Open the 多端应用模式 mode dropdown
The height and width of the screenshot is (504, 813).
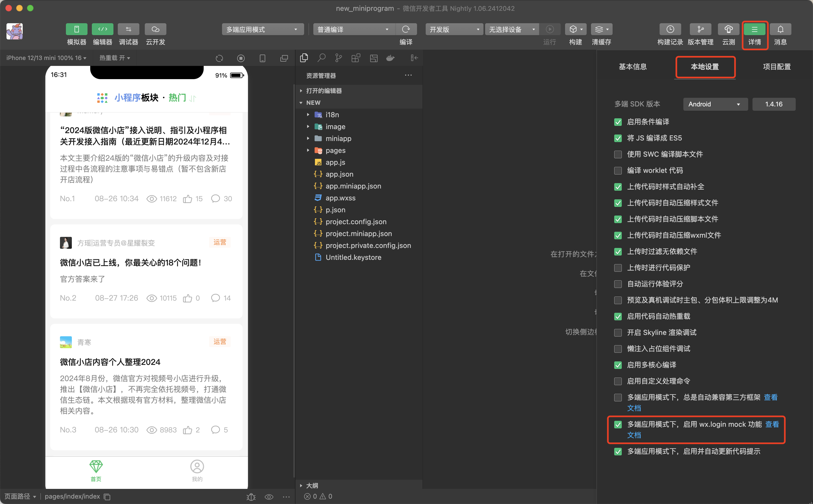click(x=263, y=29)
